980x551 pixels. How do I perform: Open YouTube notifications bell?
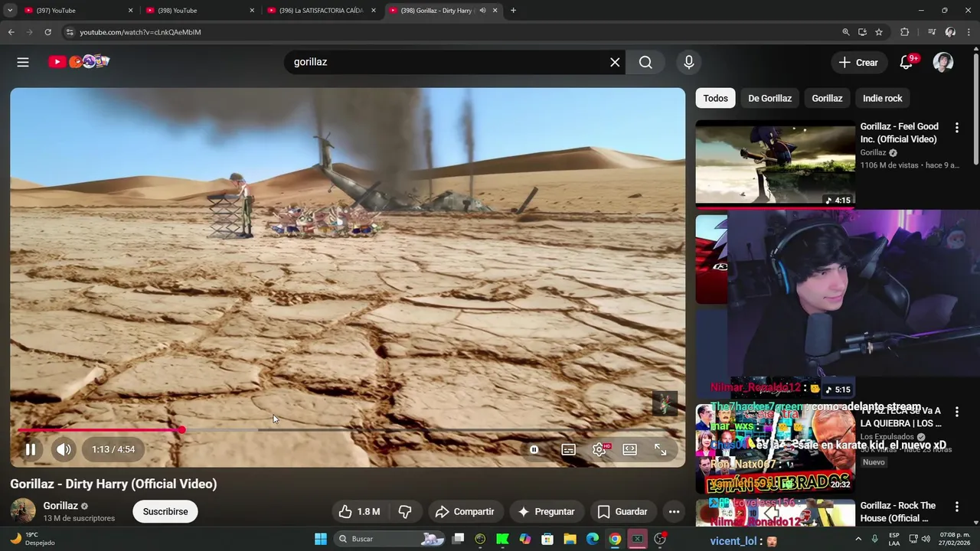pos(906,63)
